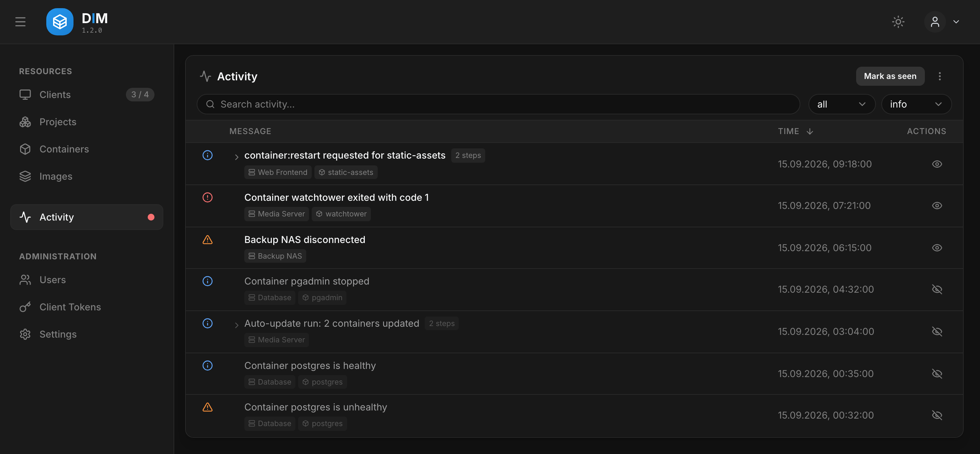
Task: Toggle seen for Backup NAS disconnected row
Action: pyautogui.click(x=937, y=248)
